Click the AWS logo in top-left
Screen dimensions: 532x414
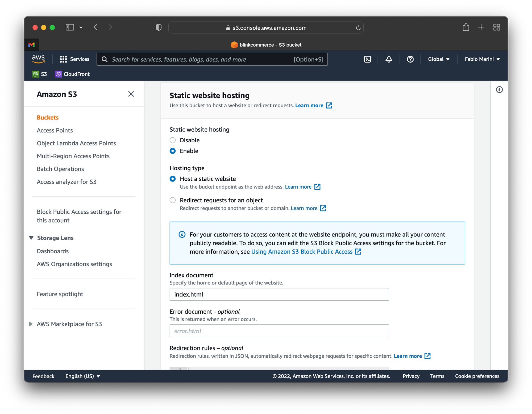(39, 60)
